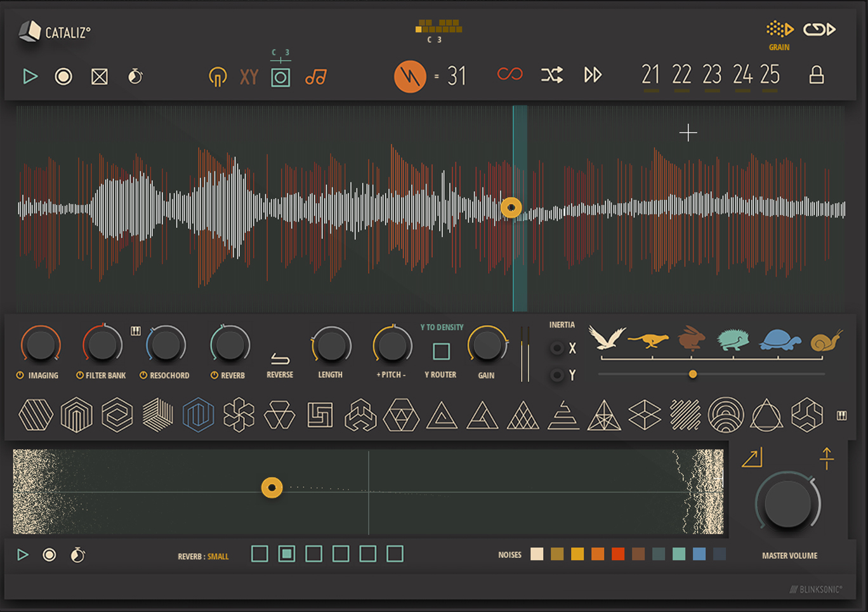868x612 pixels.
Task: Enable Inertia X toggle
Action: click(x=557, y=348)
